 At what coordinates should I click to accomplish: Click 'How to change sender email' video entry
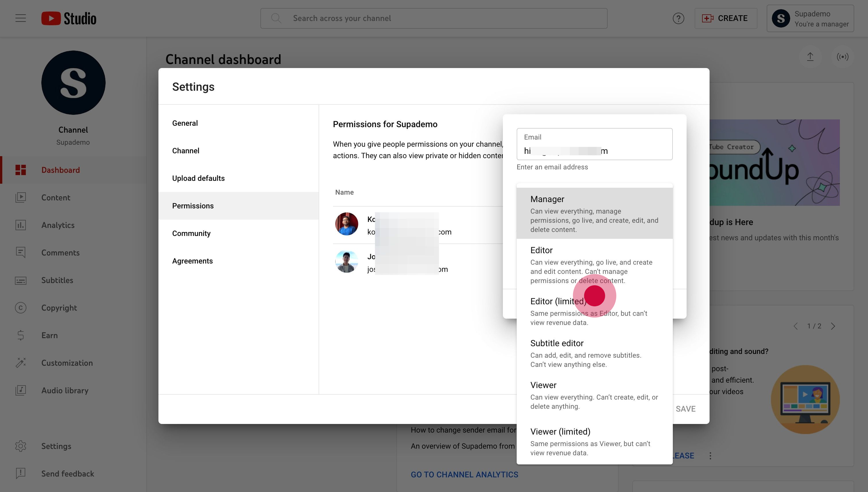pos(463,430)
